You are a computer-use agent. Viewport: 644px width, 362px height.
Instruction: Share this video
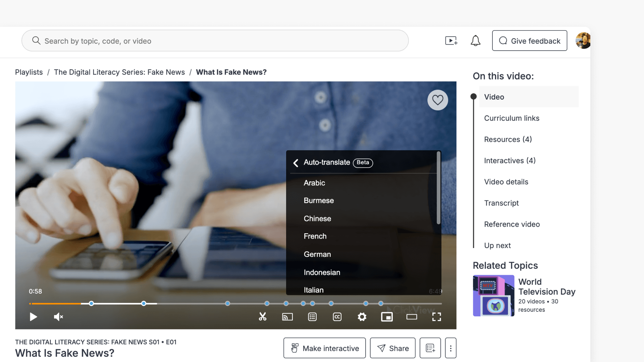click(392, 348)
